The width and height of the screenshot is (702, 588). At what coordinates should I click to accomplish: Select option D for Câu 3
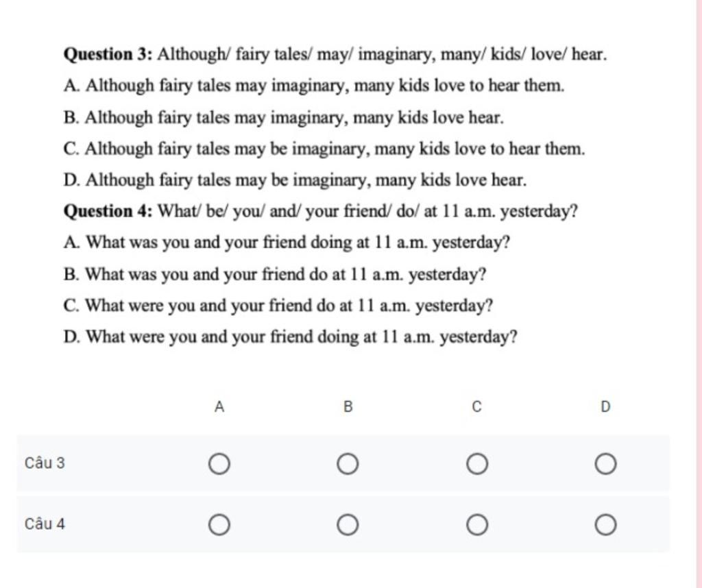[x=606, y=464]
